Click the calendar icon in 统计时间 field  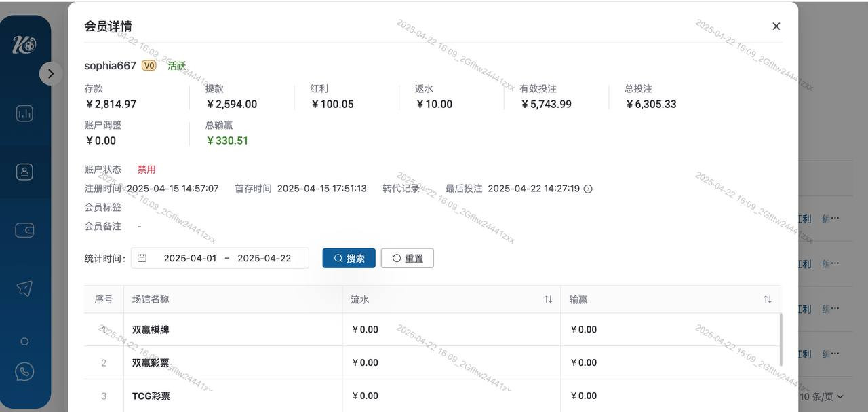142,258
